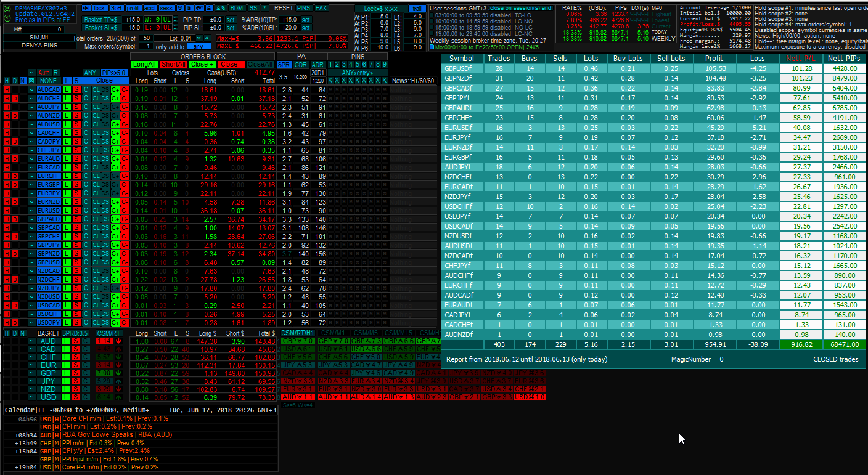Switch to the acct tab
This screenshot has height=475, width=868.
click(x=150, y=8)
